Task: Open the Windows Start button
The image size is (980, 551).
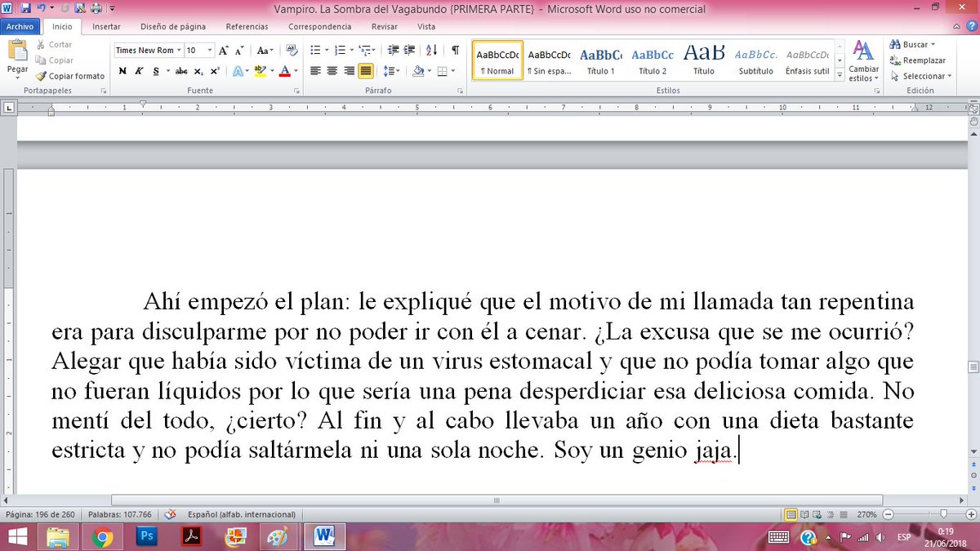Action: 18,536
